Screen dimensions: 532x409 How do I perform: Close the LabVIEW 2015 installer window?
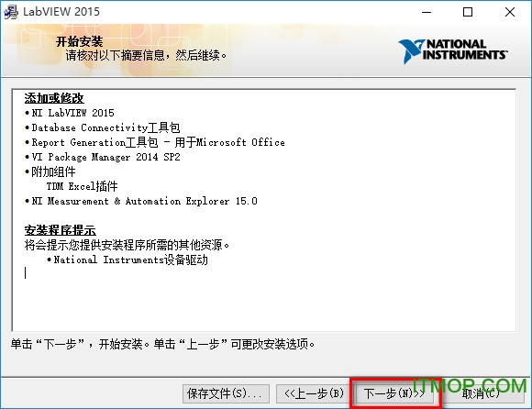tap(510, 12)
